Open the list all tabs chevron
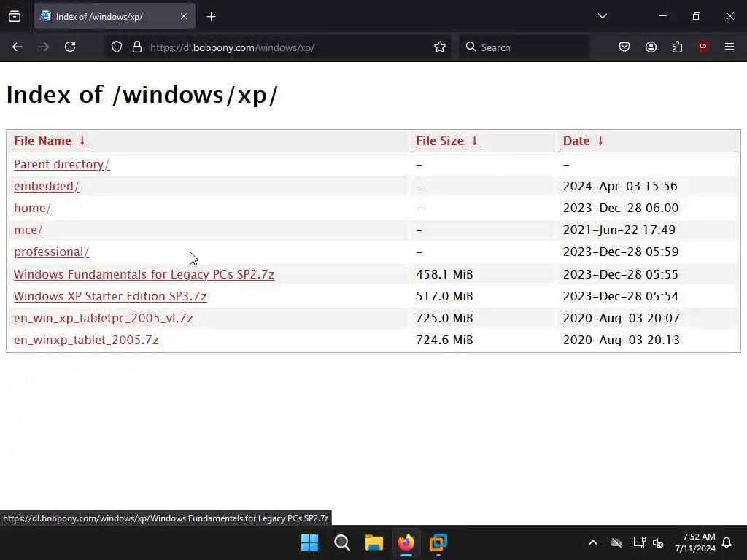The image size is (747, 560). click(602, 16)
